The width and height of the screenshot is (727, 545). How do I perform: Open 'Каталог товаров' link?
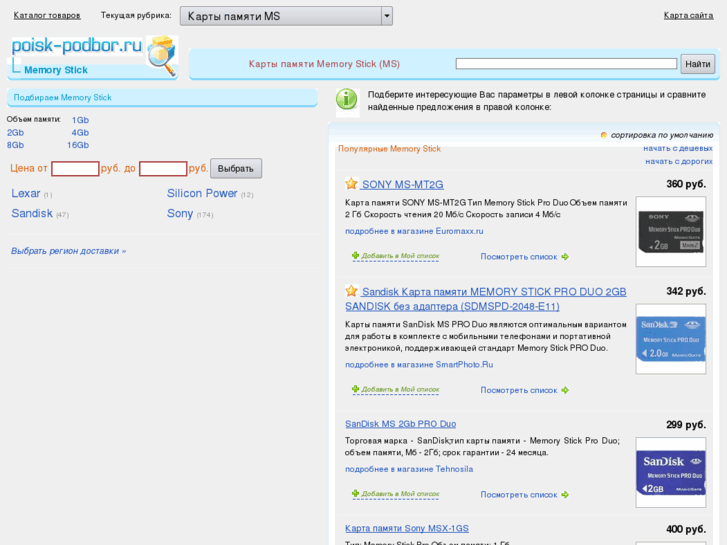click(x=47, y=15)
